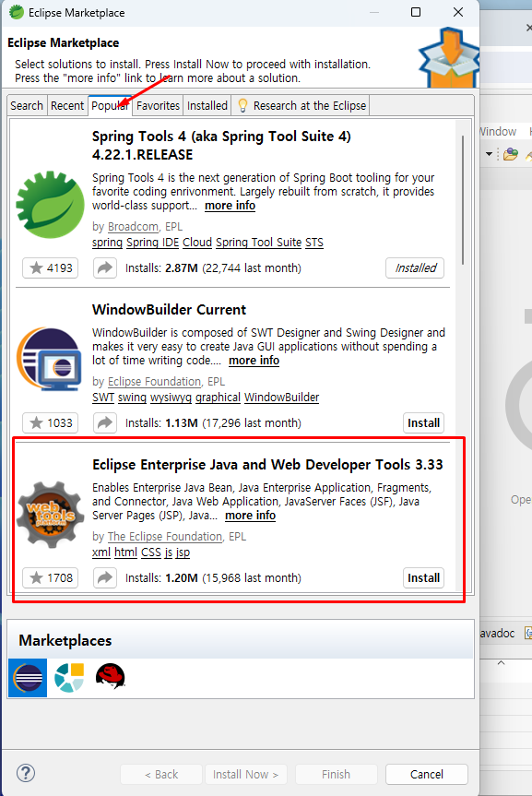Image resolution: width=532 pixels, height=796 pixels.
Task: Open more info for WindowBuilder
Action: 254,361
